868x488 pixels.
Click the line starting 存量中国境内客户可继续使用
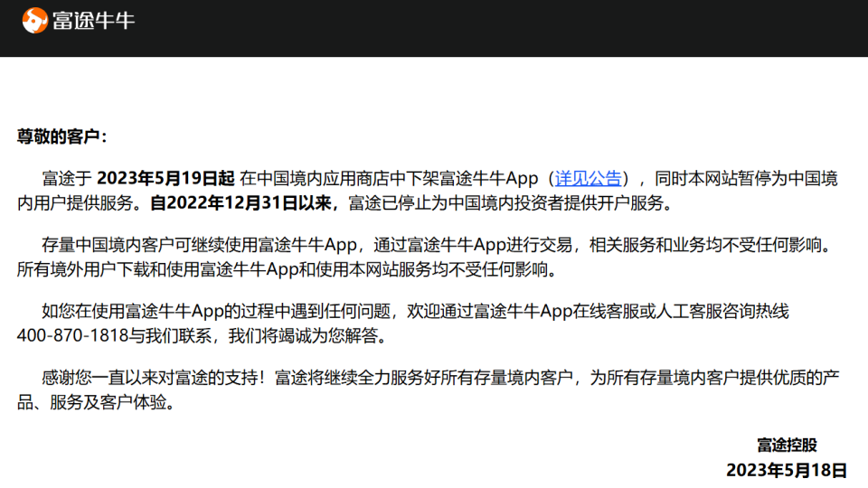click(438, 245)
